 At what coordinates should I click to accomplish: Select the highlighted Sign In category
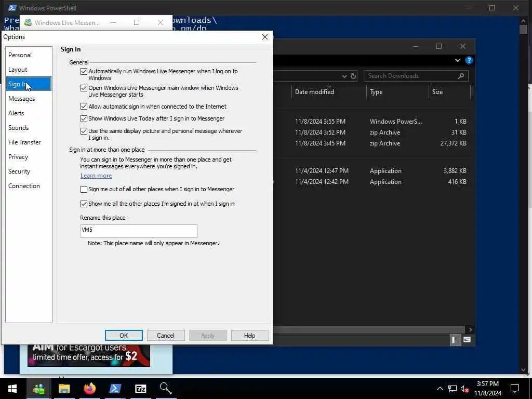click(29, 84)
